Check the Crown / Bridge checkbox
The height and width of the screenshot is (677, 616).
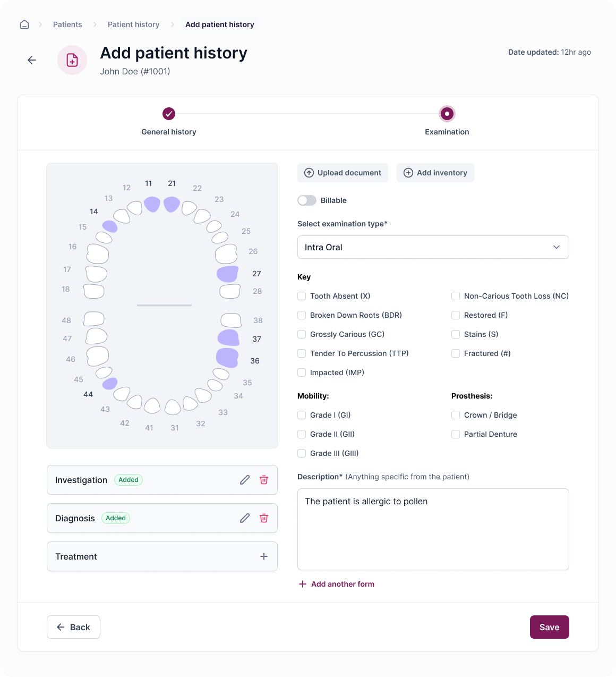click(x=456, y=415)
